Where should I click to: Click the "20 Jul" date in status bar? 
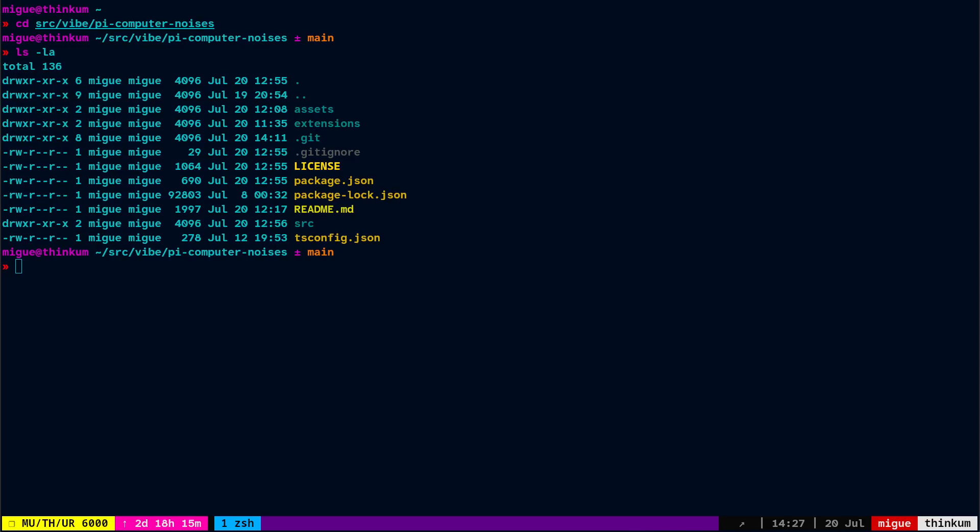tap(845, 523)
